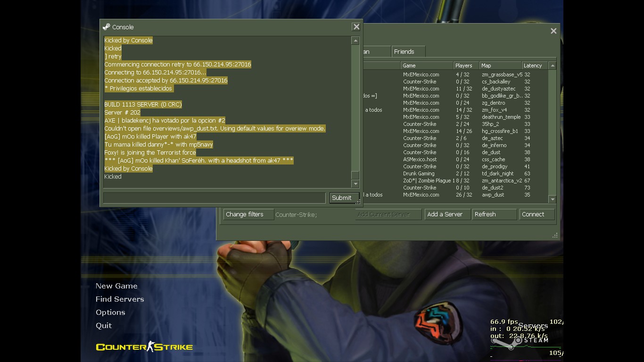Select the de_aztec map server
Viewport: 644px width, 362px height.
pyautogui.click(x=492, y=138)
